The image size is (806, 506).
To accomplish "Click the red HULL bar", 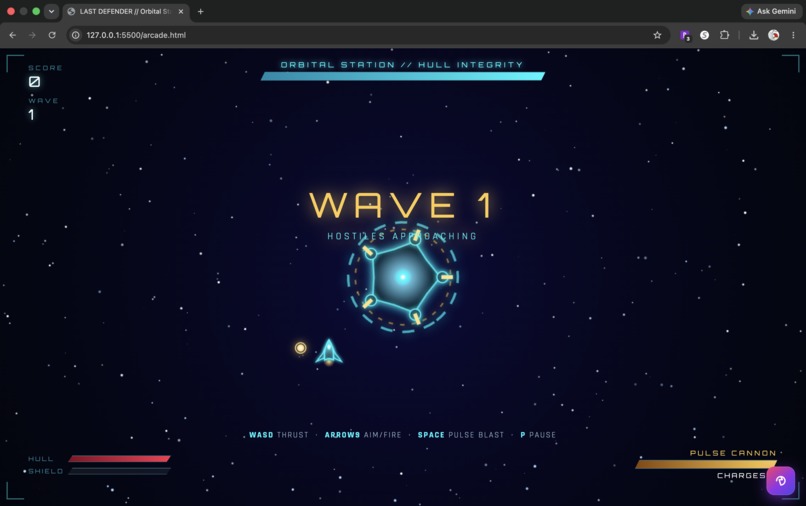I will [x=119, y=459].
